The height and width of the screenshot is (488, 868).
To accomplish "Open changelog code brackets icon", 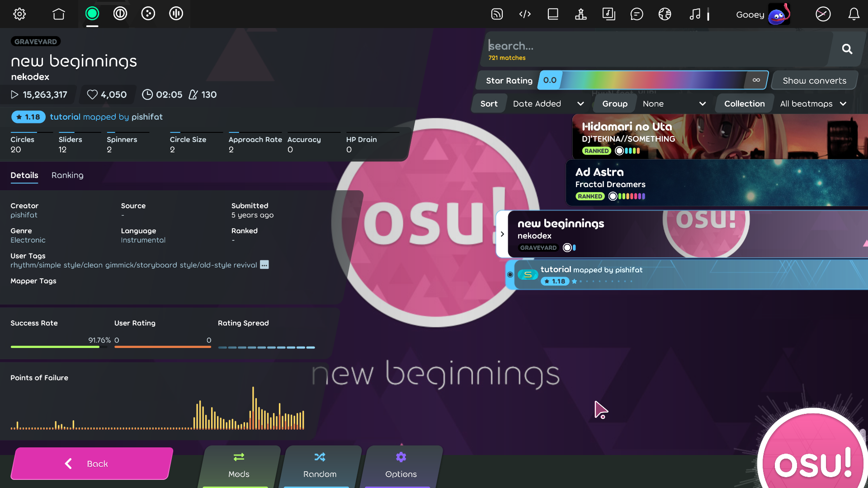I will coord(525,14).
